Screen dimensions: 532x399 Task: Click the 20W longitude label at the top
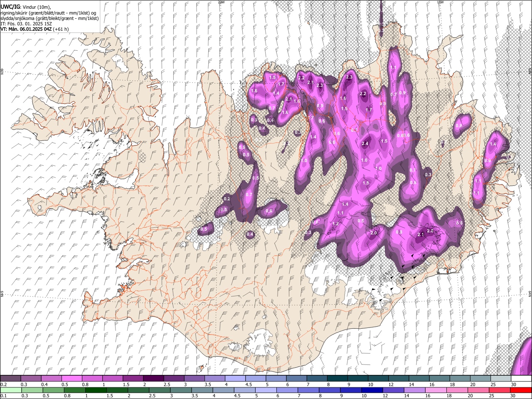pyautogui.click(x=221, y=2)
